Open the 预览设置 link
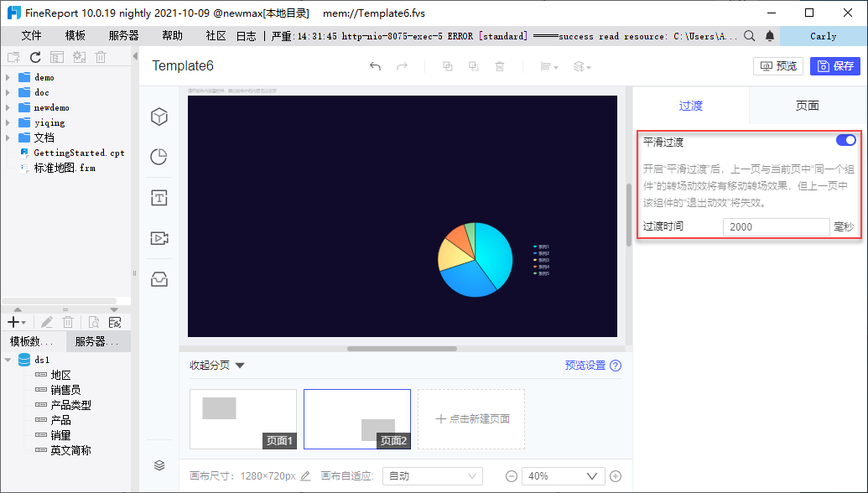The height and width of the screenshot is (493, 868). coord(585,366)
